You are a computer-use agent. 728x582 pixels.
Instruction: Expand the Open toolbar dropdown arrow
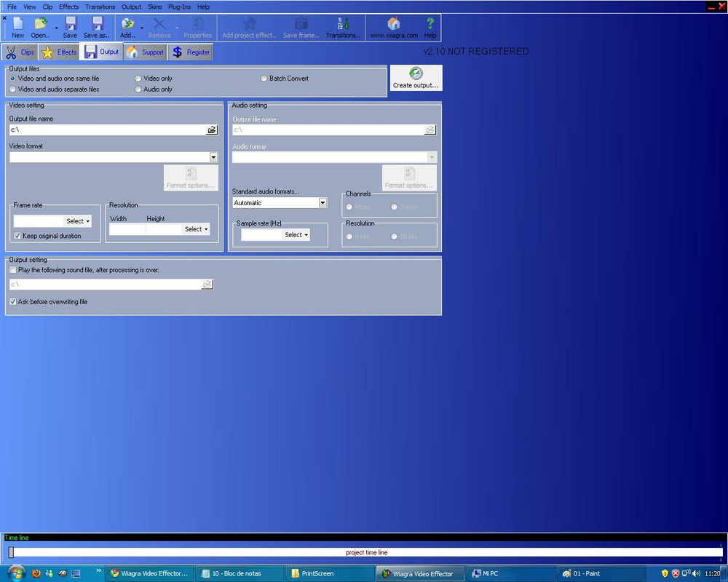point(57,28)
